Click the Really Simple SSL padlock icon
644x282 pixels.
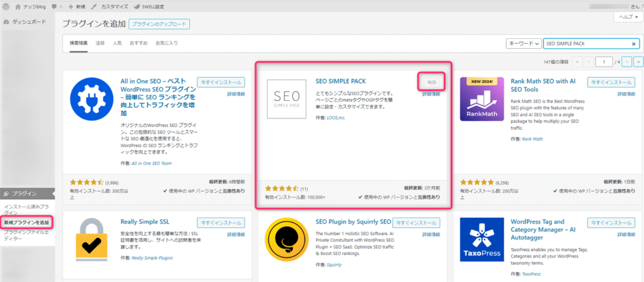92,239
